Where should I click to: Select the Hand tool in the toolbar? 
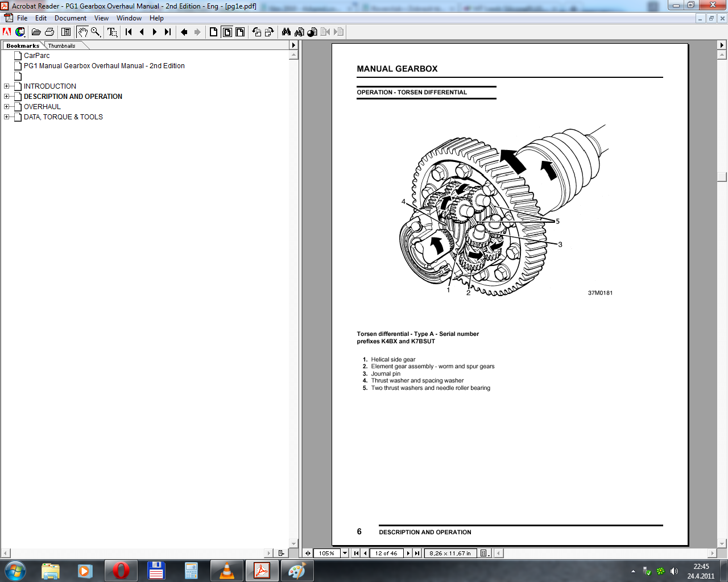pyautogui.click(x=82, y=32)
